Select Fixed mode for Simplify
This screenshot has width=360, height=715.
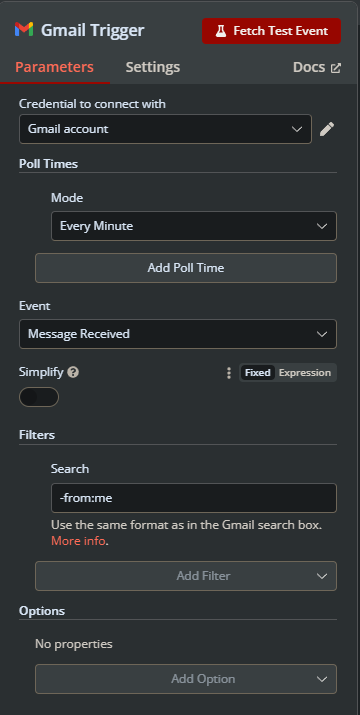pyautogui.click(x=257, y=373)
